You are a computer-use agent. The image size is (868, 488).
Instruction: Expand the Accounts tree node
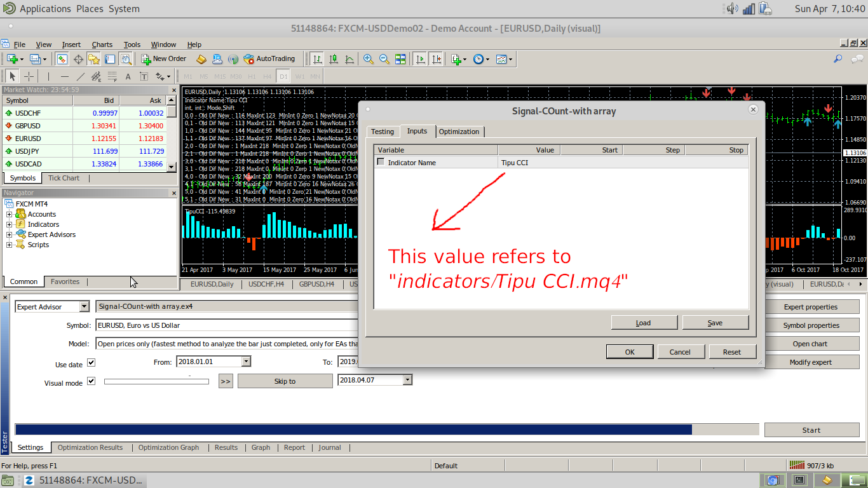tap(9, 214)
